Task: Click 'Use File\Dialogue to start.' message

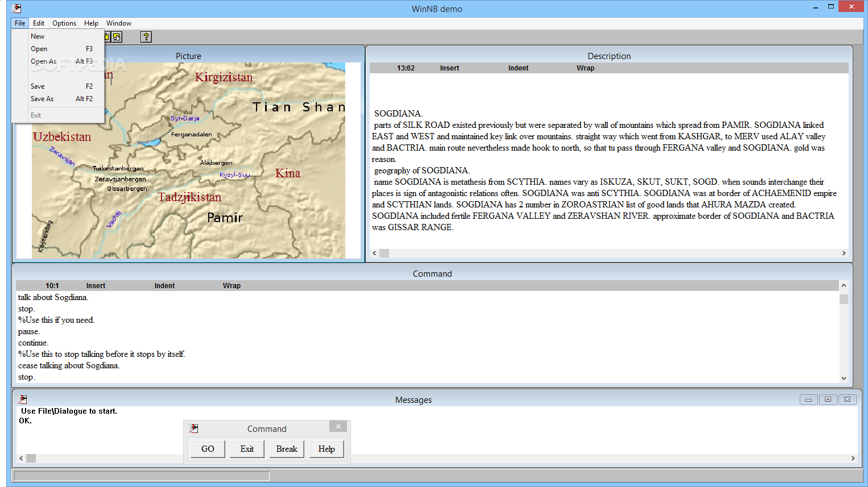Action: (69, 411)
